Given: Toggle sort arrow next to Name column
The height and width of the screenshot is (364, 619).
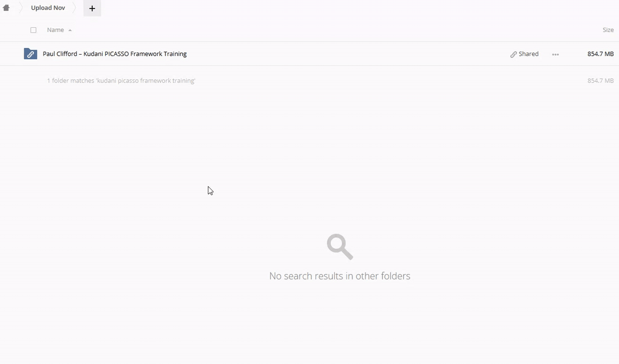Looking at the screenshot, I should click(70, 30).
